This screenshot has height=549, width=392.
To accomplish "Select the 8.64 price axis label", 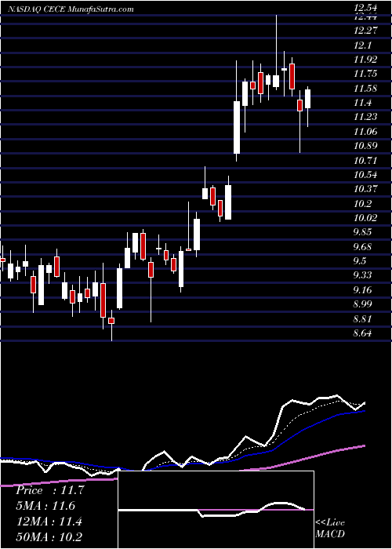I will coord(362,333).
